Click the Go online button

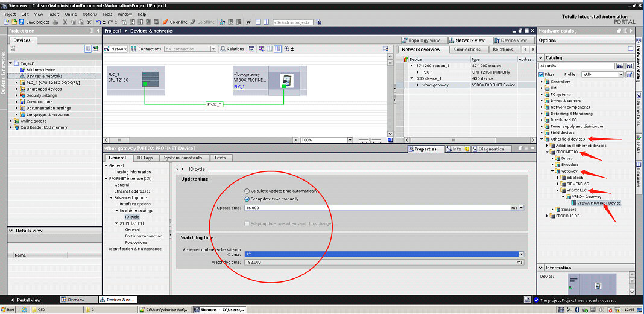(x=175, y=22)
